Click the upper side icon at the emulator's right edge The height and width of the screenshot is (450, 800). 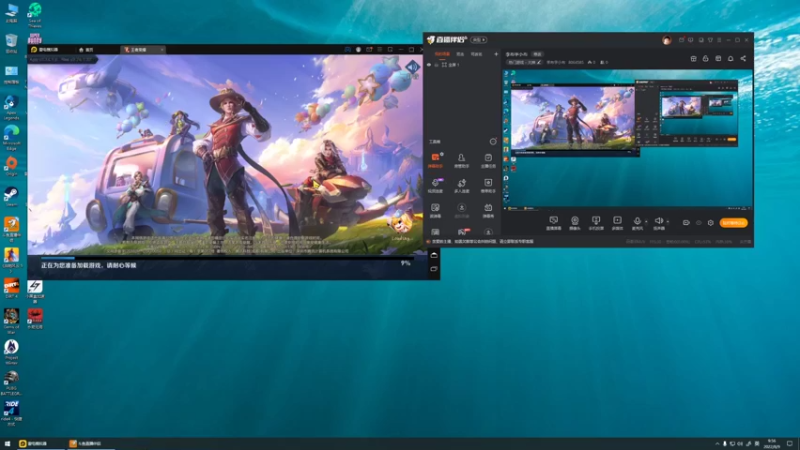tap(434, 255)
